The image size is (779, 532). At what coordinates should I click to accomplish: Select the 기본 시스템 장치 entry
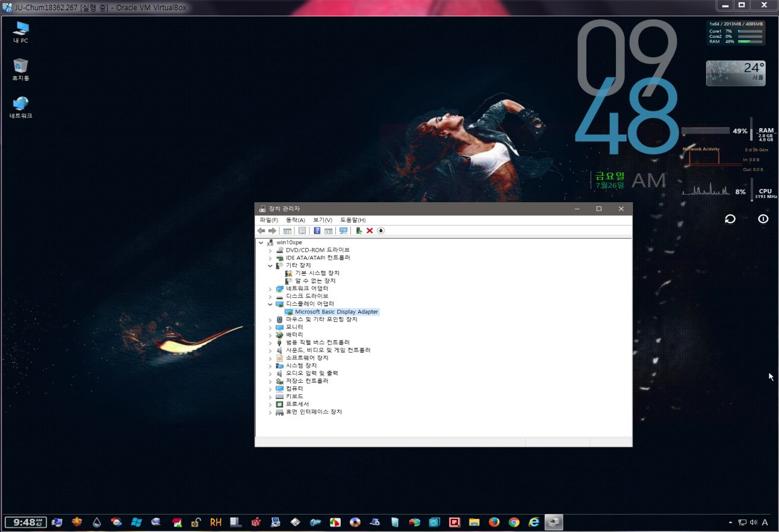317,273
